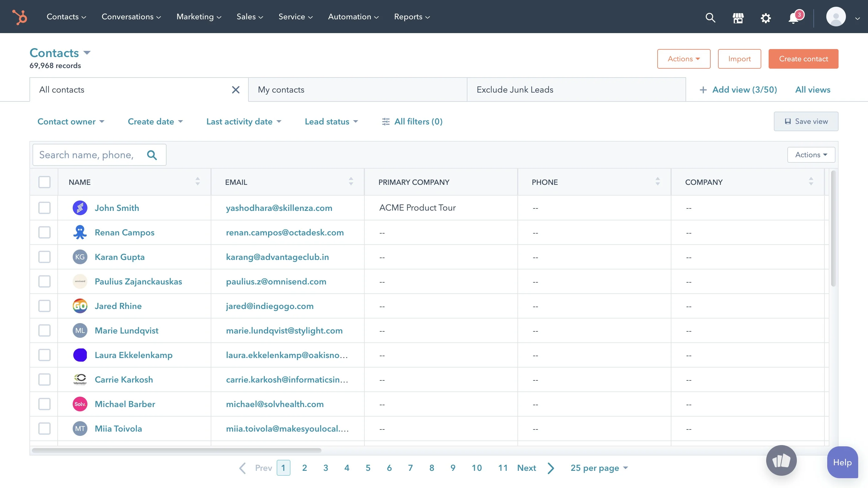The image size is (868, 488).
Task: Click Michael Barber's Solv avatar
Action: tap(80, 404)
